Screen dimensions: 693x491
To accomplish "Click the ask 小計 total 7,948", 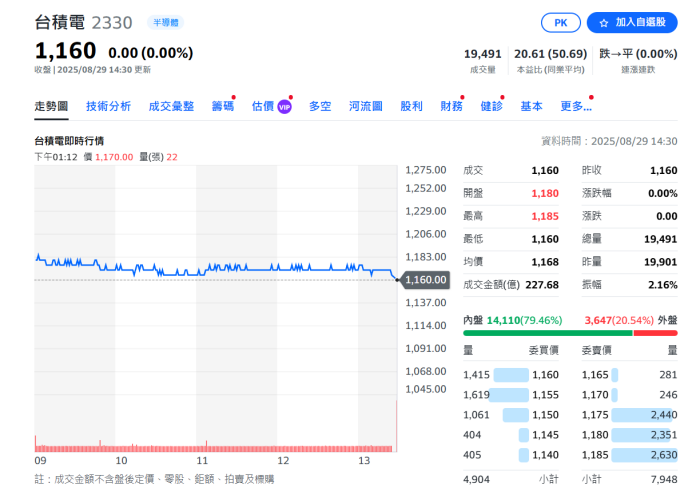I will (664, 480).
